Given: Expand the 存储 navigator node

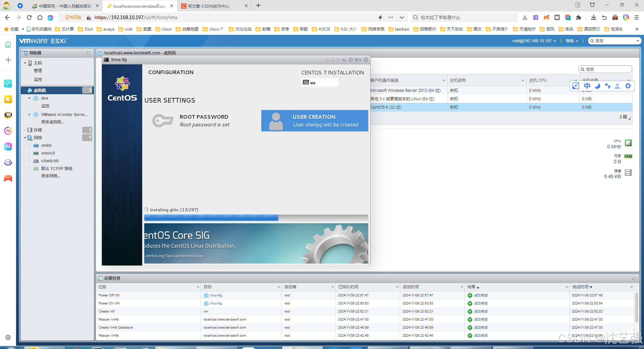Looking at the screenshot, I should click(x=25, y=130).
